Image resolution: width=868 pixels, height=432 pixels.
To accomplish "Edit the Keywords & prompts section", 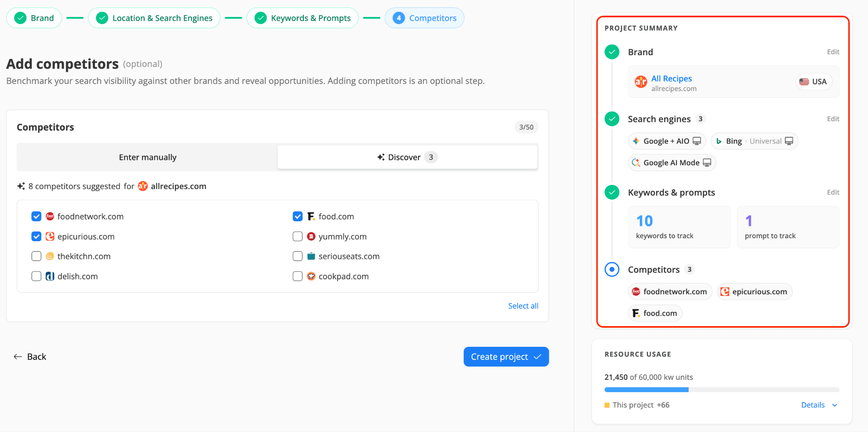I will pos(833,192).
